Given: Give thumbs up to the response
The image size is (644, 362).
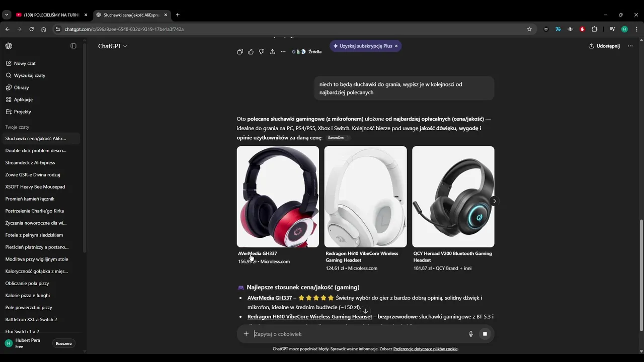Looking at the screenshot, I should (x=251, y=52).
